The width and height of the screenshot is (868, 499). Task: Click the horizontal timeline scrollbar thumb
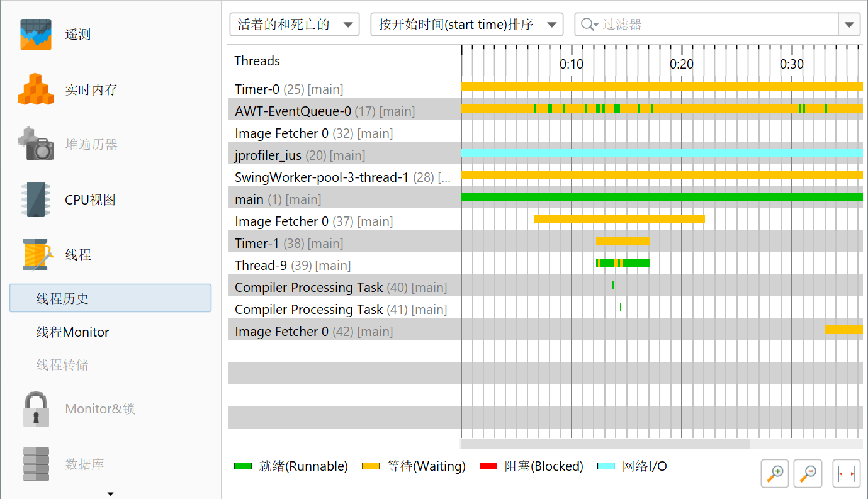pos(605,444)
